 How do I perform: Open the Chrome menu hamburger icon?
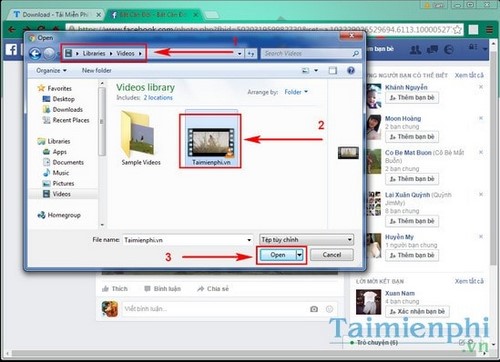(489, 30)
